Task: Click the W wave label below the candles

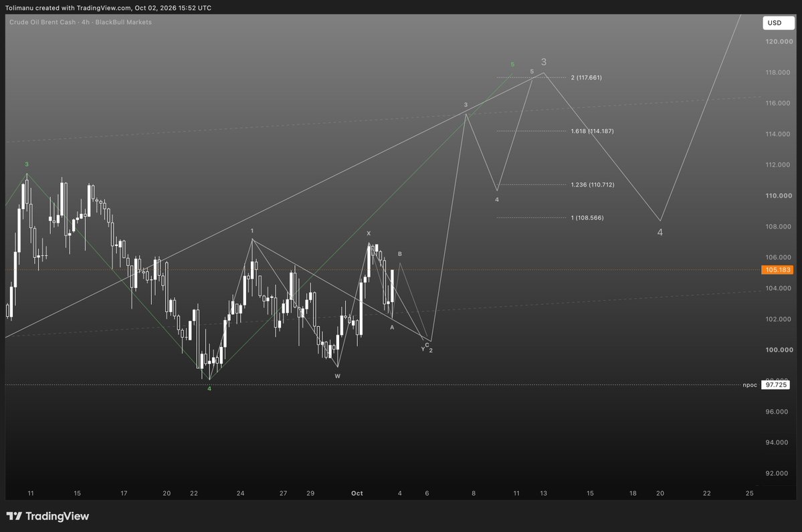Action: pos(338,376)
